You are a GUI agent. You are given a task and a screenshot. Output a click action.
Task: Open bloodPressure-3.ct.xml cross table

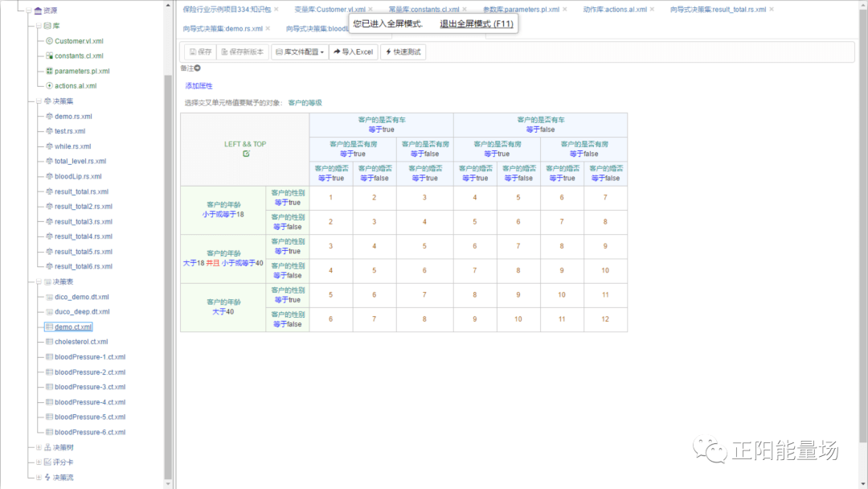pyautogui.click(x=90, y=387)
